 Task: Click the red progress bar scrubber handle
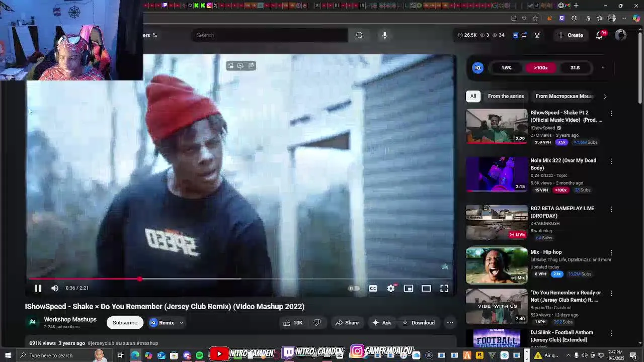click(140, 279)
